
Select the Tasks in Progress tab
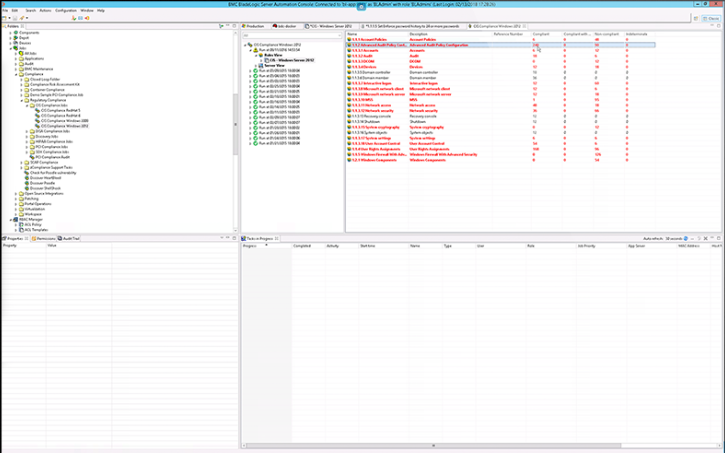(260, 239)
